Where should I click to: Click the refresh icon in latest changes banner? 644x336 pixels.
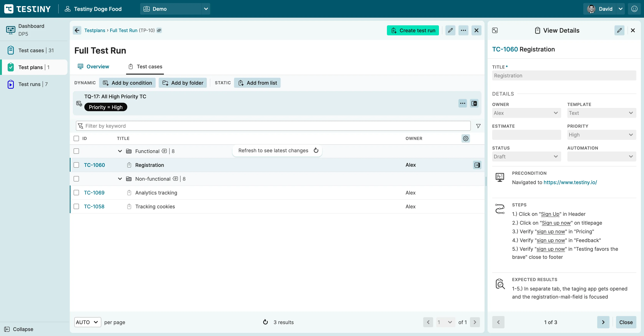[x=316, y=151]
